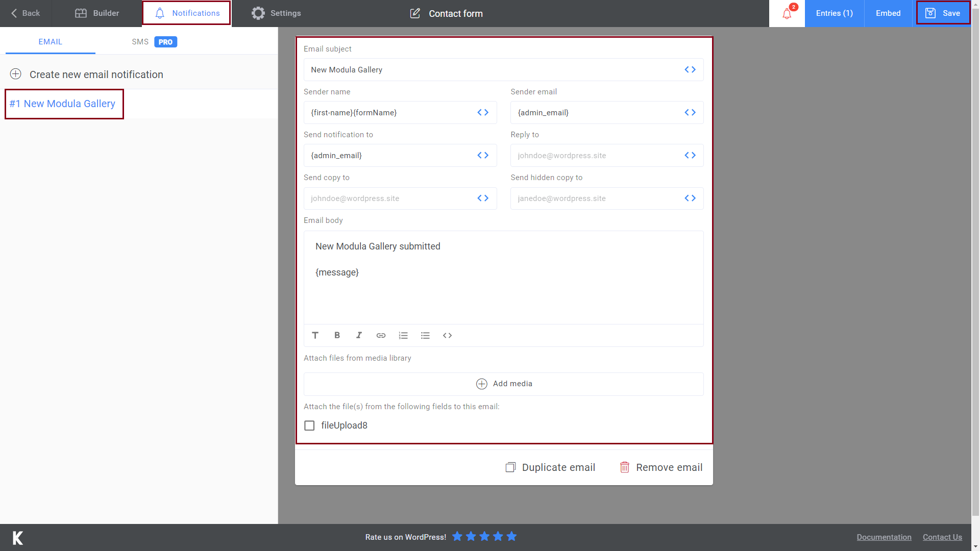Toggle code view in body toolbar
The height and width of the screenshot is (551, 980).
pyautogui.click(x=447, y=335)
